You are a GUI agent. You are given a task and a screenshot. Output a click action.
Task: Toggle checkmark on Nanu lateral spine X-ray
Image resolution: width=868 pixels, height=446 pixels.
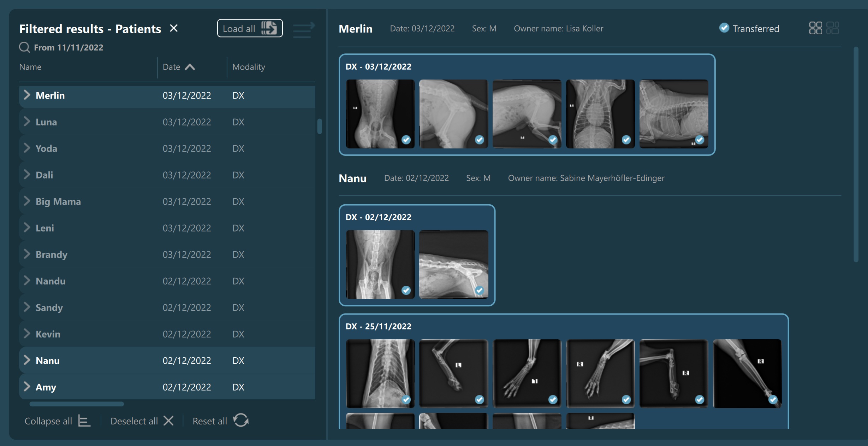[x=479, y=291]
